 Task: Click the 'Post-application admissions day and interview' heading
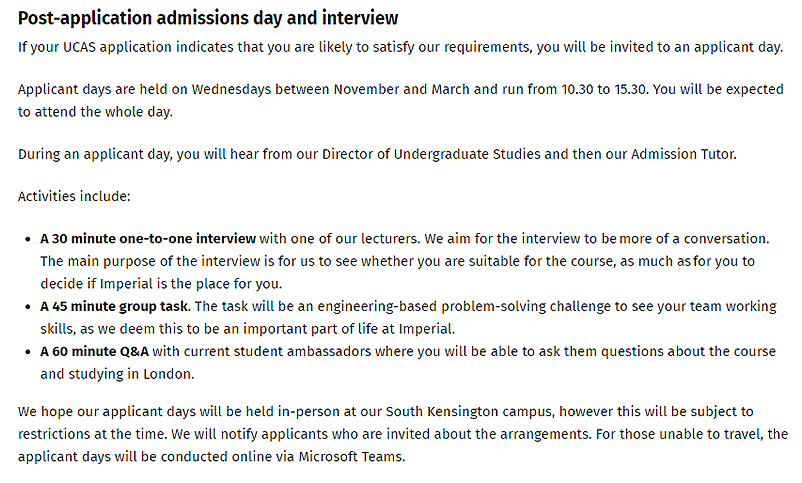coord(208,18)
